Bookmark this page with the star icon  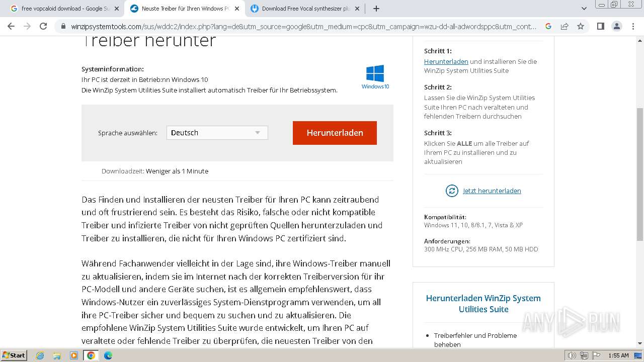click(x=581, y=26)
